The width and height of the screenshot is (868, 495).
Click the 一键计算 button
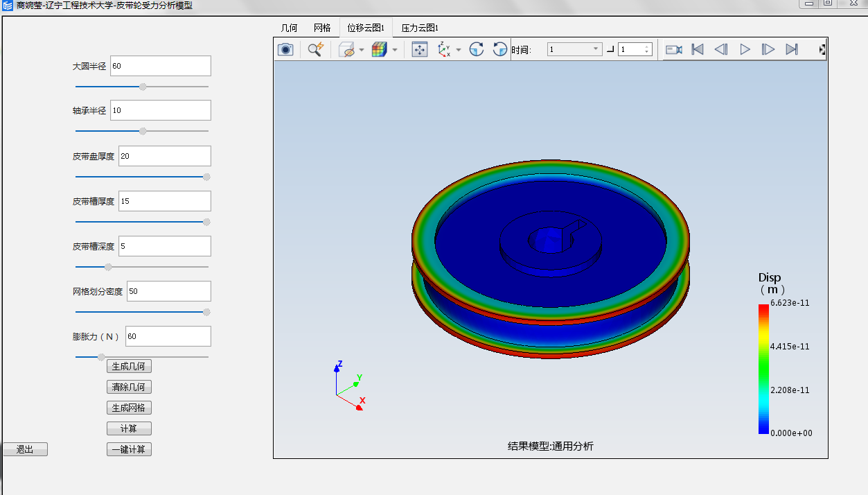tap(129, 449)
